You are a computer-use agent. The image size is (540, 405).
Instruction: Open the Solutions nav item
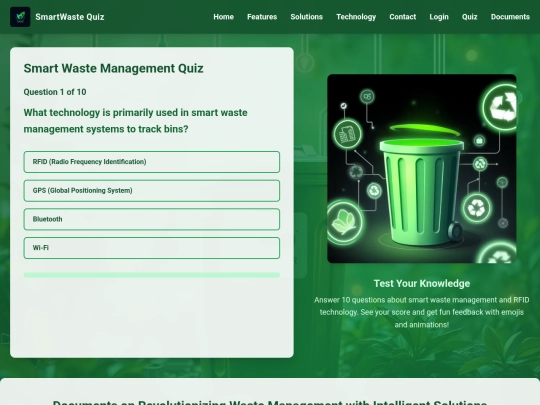pyautogui.click(x=307, y=17)
